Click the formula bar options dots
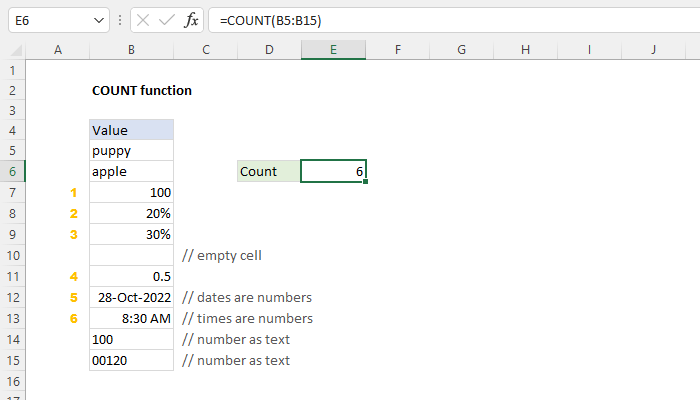 click(120, 21)
